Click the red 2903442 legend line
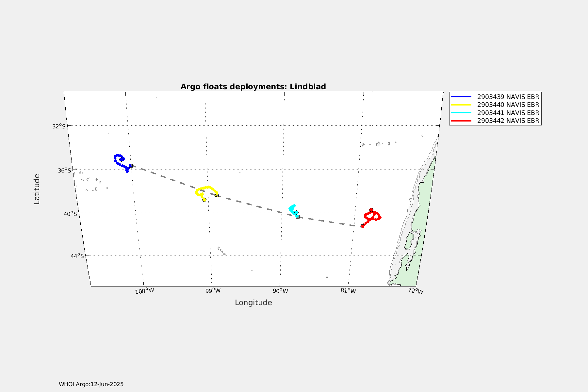The width and height of the screenshot is (588, 392). (461, 121)
